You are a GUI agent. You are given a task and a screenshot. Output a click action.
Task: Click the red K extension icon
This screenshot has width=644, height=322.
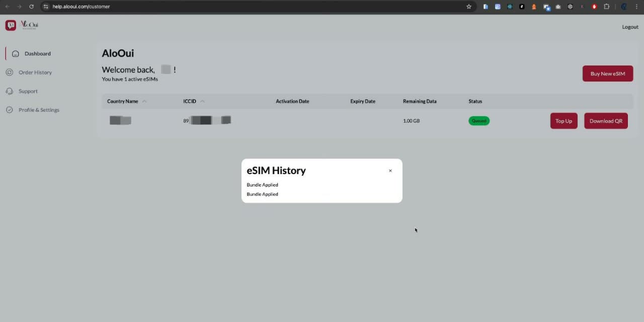(x=582, y=7)
